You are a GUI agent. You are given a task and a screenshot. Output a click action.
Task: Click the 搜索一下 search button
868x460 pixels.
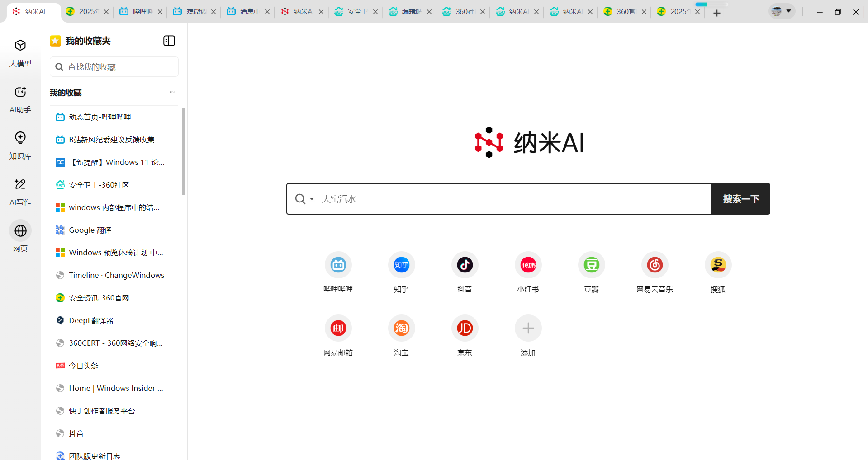click(x=740, y=199)
